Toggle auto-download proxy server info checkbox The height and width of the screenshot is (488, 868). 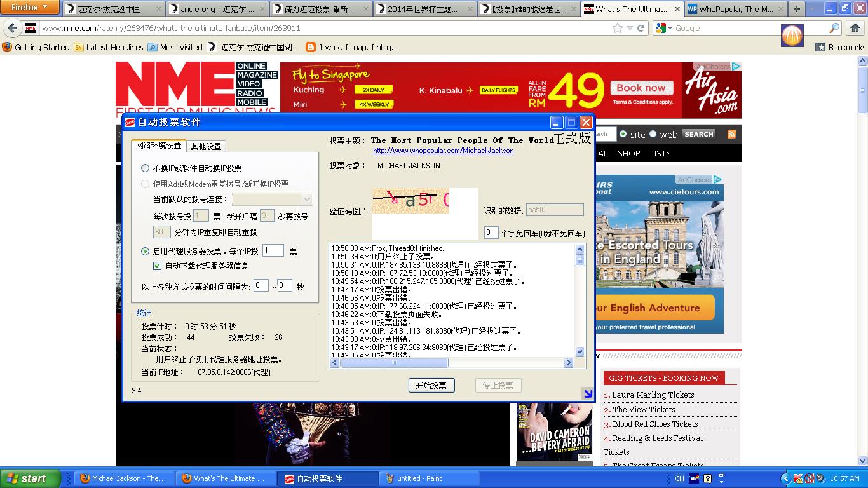click(x=158, y=266)
